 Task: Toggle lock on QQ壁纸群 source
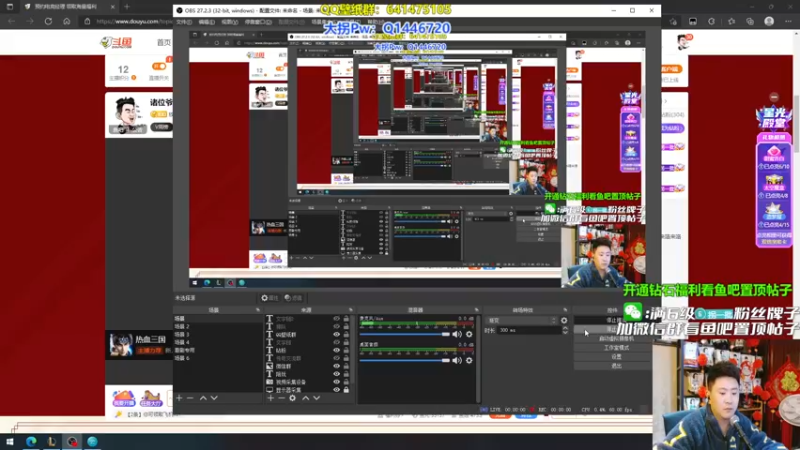[346, 335]
